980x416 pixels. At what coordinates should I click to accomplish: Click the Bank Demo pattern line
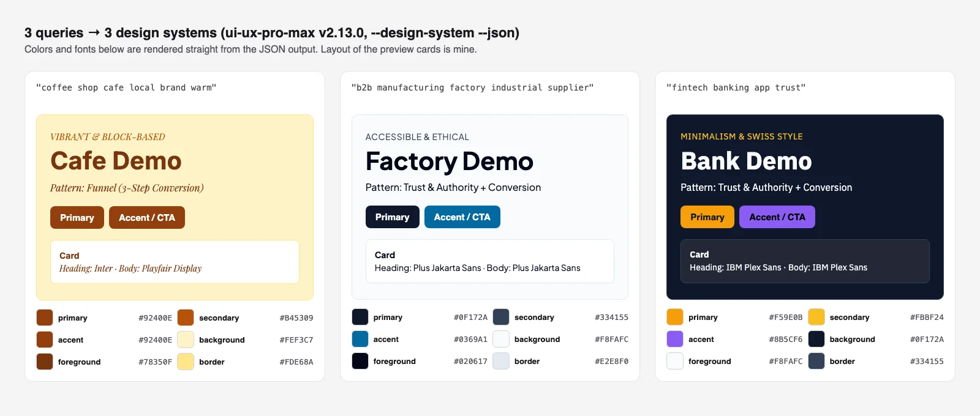point(766,187)
